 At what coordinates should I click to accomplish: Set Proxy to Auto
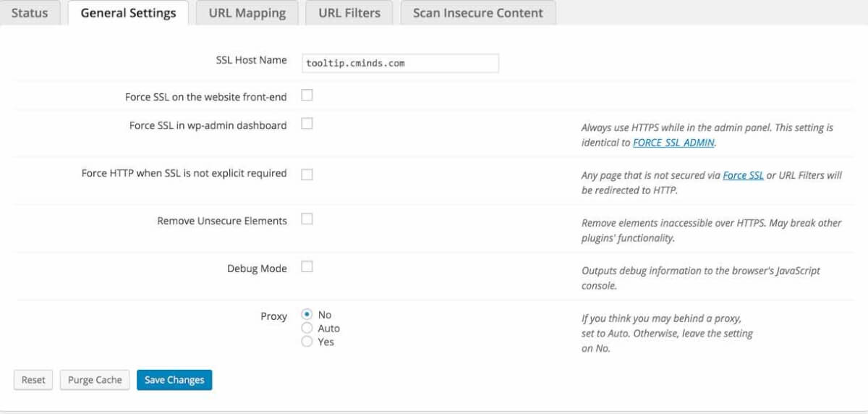[307, 329]
